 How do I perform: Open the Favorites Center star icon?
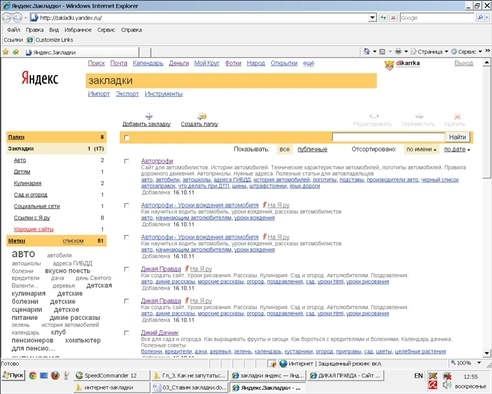(5, 52)
